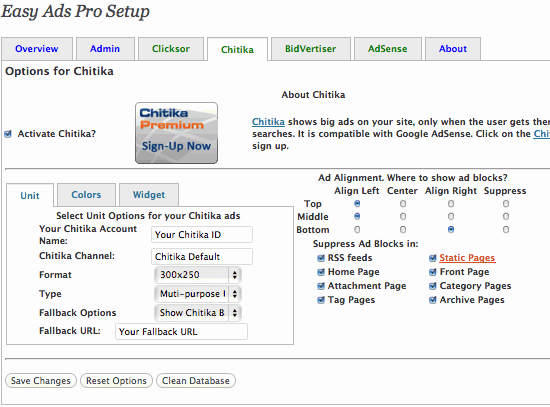Click the Chitika Premium Sign-Up Now banner

[x=176, y=133]
